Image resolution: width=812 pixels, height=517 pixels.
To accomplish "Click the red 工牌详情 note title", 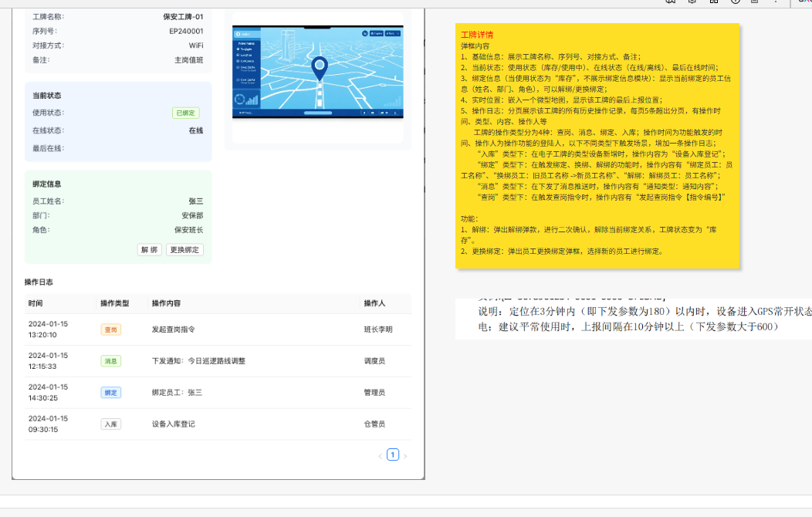I will coord(477,35).
